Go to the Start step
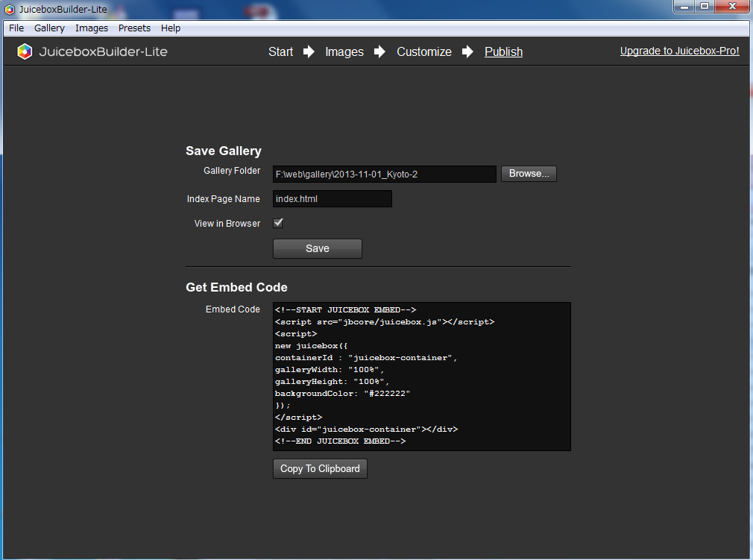This screenshot has height=560, width=753. pos(280,51)
